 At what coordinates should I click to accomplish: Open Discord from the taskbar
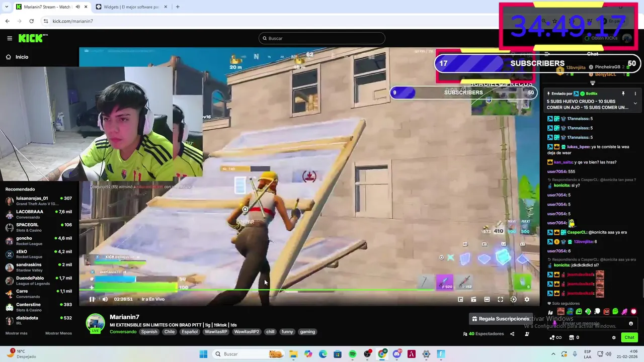(x=396, y=354)
